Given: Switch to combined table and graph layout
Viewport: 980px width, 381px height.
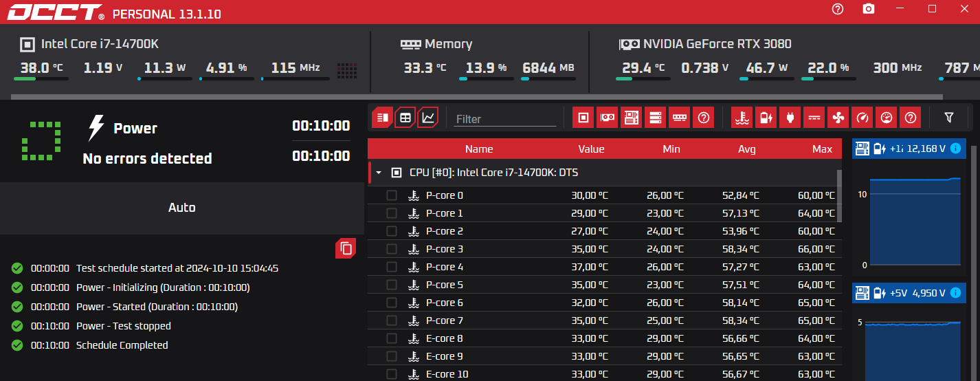Looking at the screenshot, I should click(x=383, y=118).
